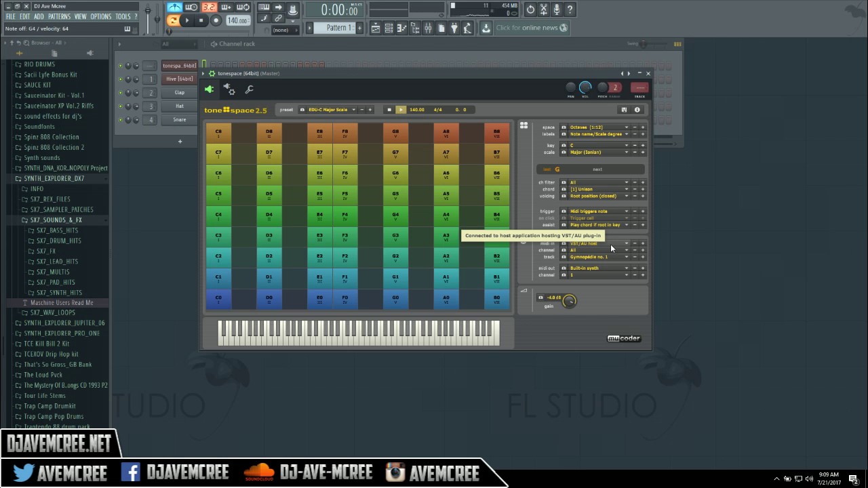
Task: Open the preset dropdown EDU-C Major Scale
Action: coord(332,110)
